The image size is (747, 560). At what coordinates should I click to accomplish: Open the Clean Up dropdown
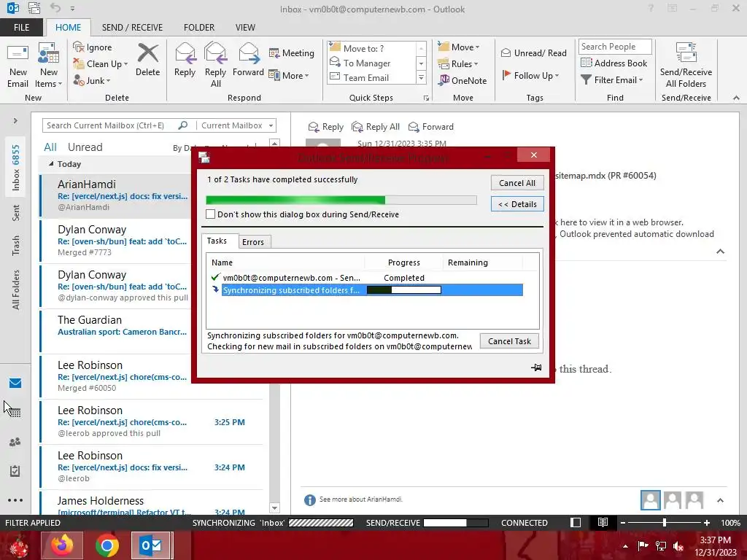click(101, 64)
